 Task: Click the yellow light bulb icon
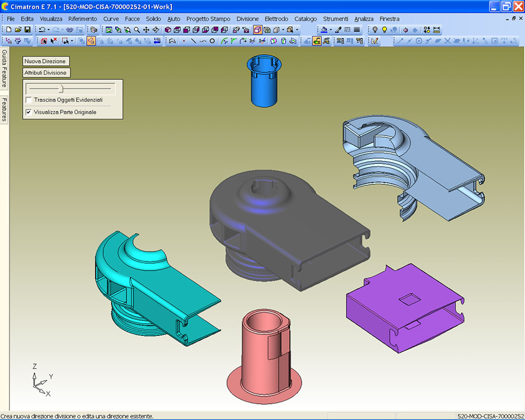coord(384,29)
